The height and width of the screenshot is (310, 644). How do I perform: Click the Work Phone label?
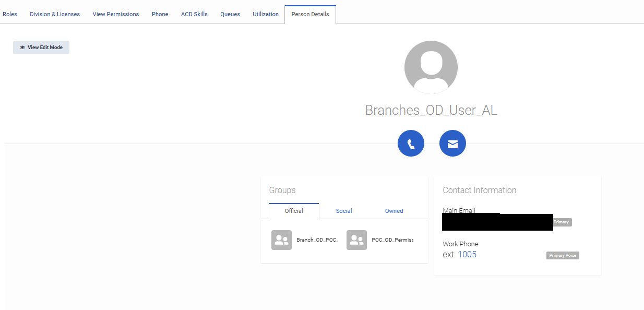pos(460,244)
